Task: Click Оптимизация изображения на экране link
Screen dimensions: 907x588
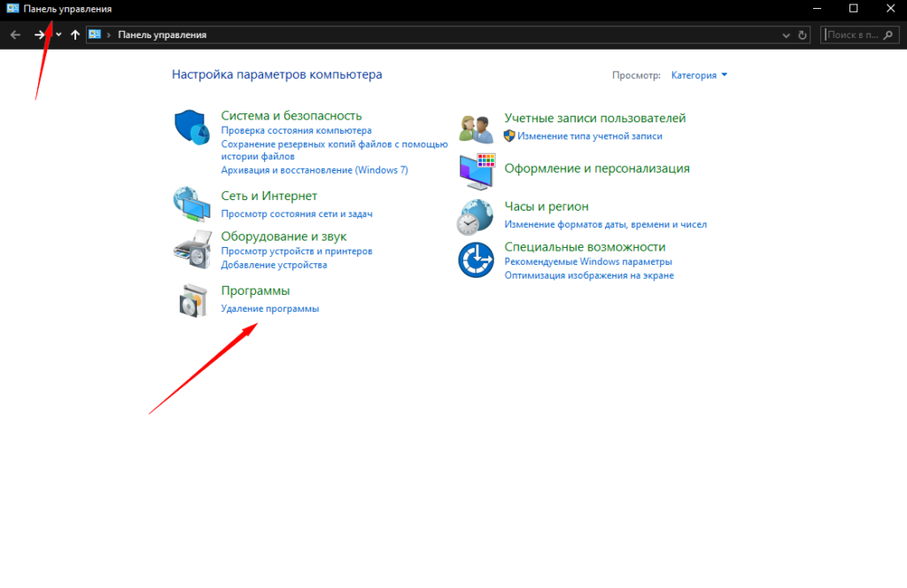Action: [589, 275]
